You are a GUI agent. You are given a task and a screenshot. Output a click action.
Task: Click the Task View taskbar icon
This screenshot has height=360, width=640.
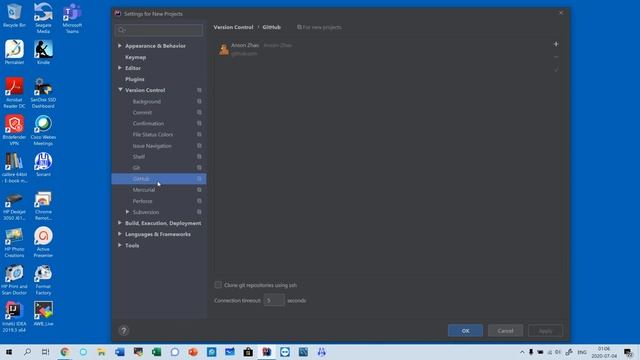(x=46, y=352)
